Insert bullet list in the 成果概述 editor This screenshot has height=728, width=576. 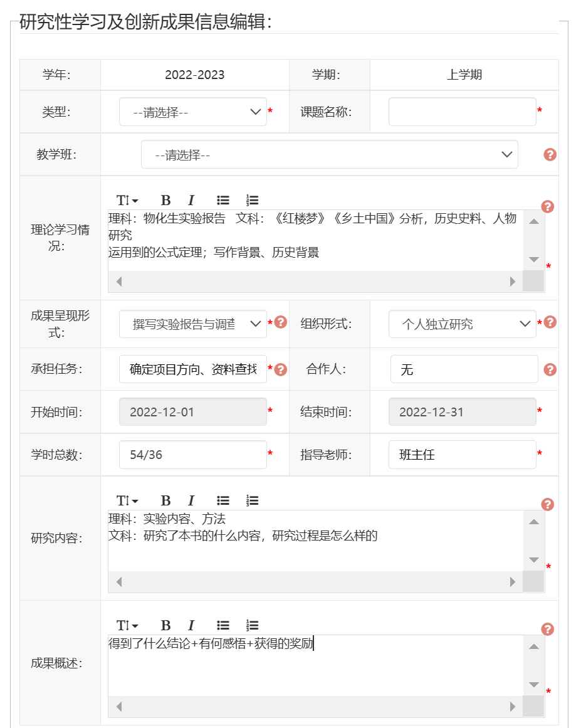point(223,625)
